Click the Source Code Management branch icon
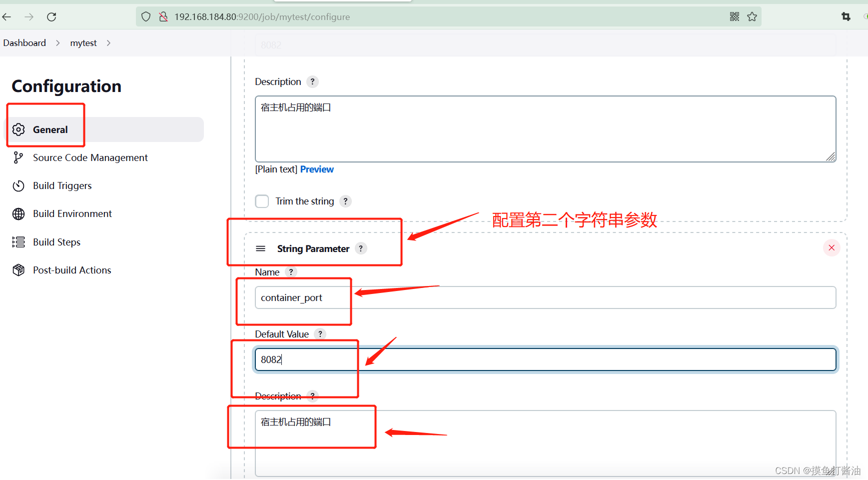Image resolution: width=868 pixels, height=480 pixels. point(18,157)
